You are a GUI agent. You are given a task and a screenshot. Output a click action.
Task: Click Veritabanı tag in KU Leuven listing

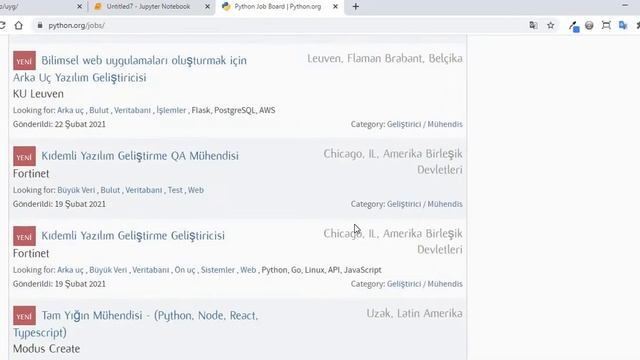132,111
